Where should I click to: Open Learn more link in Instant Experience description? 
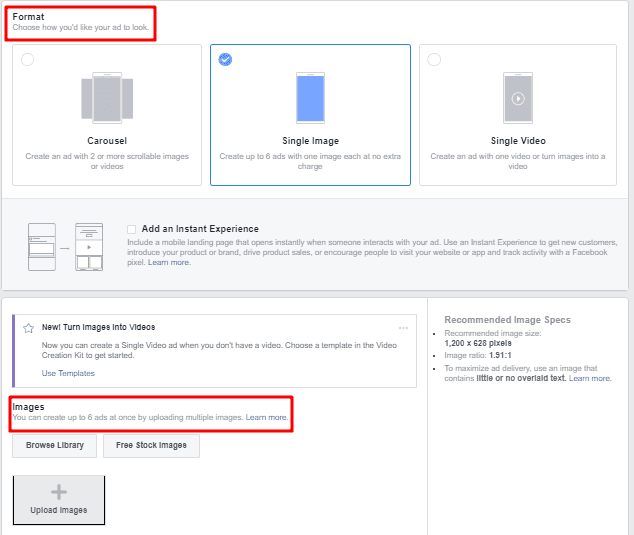(x=169, y=262)
